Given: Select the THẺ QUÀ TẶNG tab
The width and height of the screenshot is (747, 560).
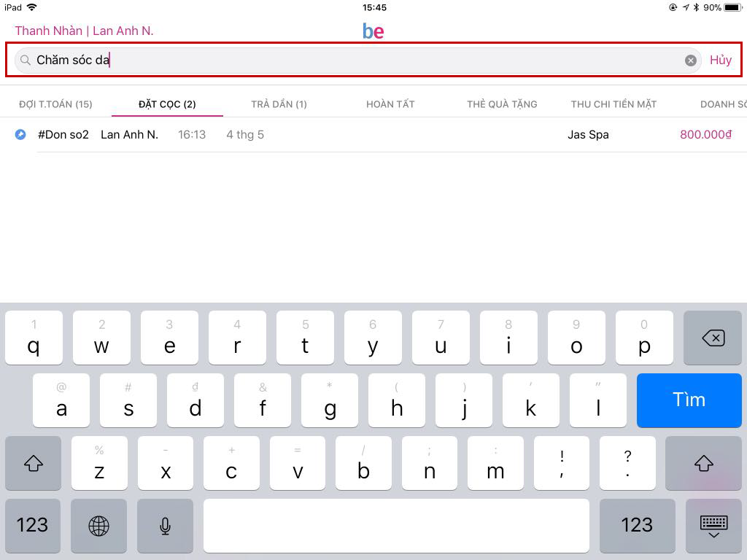Looking at the screenshot, I should (x=502, y=104).
